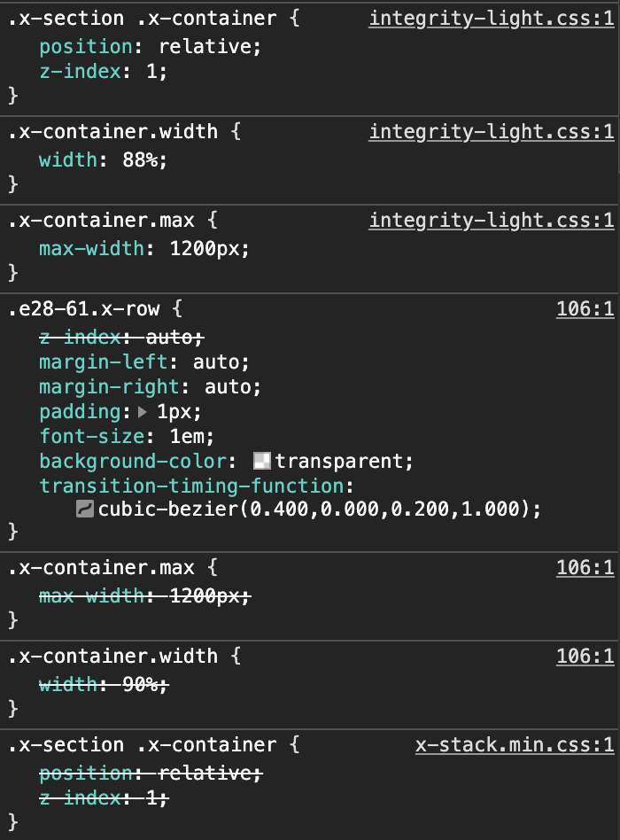Open integrity-light.css link beside .x-container.width rule
620x840 pixels.
click(491, 132)
